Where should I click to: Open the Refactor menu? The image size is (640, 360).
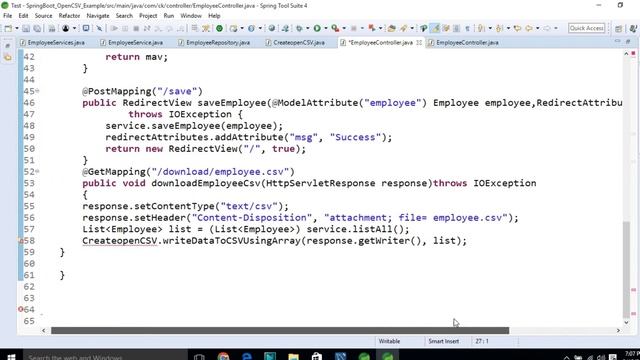[69, 16]
